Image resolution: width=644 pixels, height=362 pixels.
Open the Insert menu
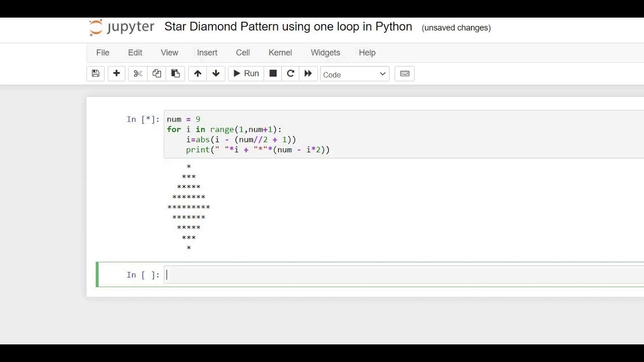coord(207,52)
